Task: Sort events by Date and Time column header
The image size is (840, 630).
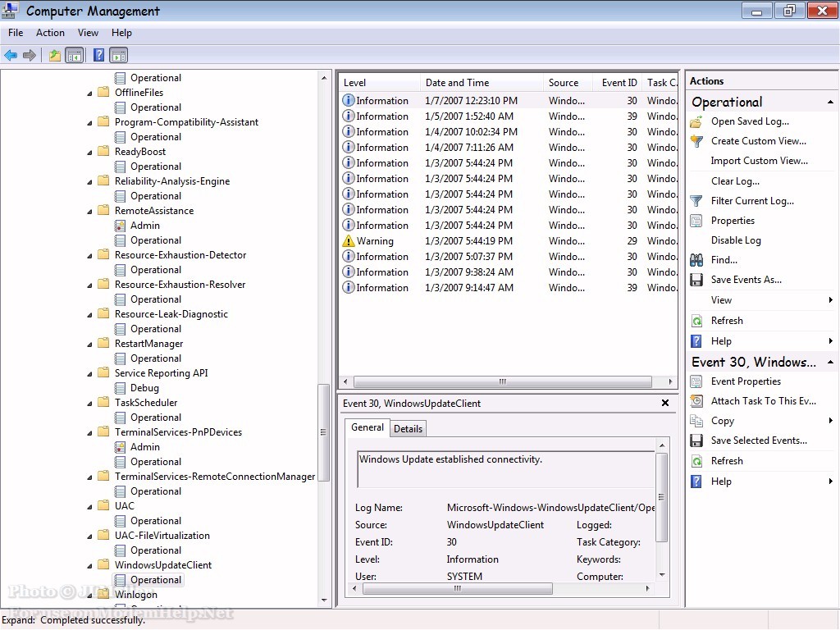Action: [482, 83]
